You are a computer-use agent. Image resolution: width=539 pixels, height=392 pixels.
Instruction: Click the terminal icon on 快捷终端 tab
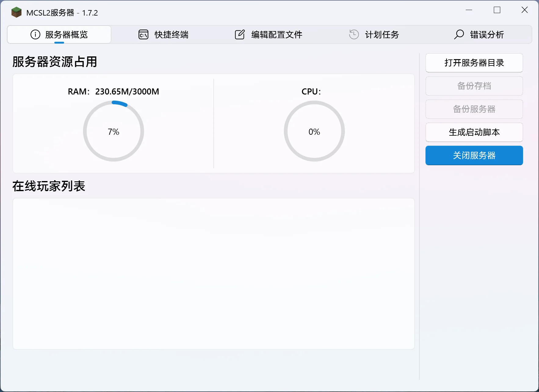click(143, 35)
